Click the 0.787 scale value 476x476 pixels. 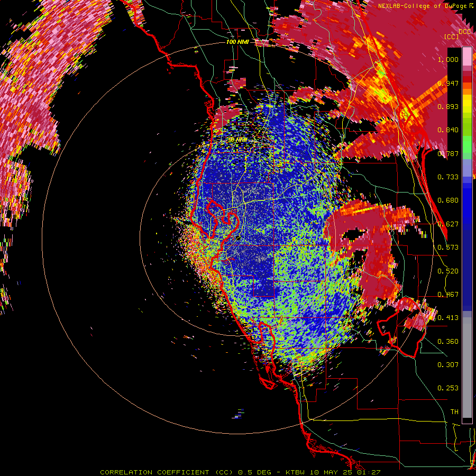click(448, 153)
